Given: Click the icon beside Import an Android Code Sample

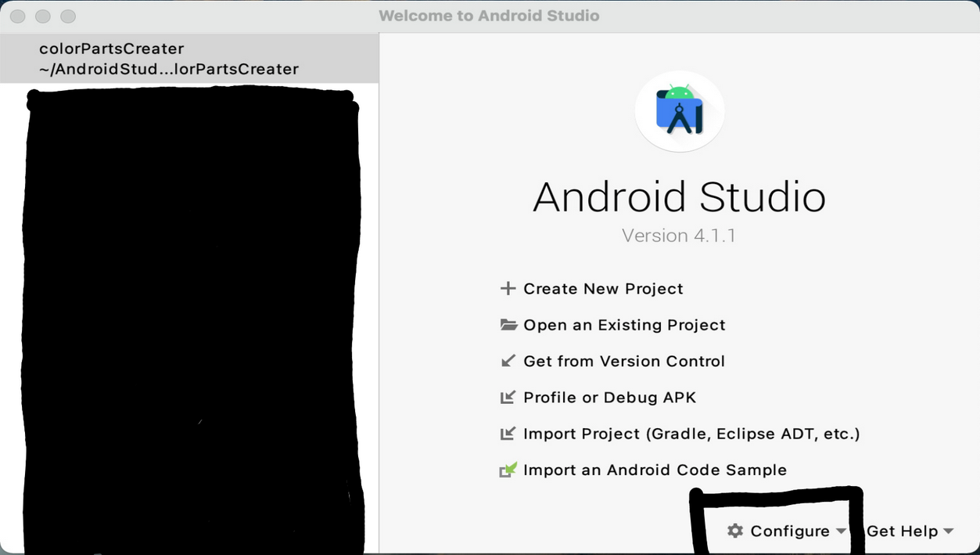Looking at the screenshot, I should 508,470.
